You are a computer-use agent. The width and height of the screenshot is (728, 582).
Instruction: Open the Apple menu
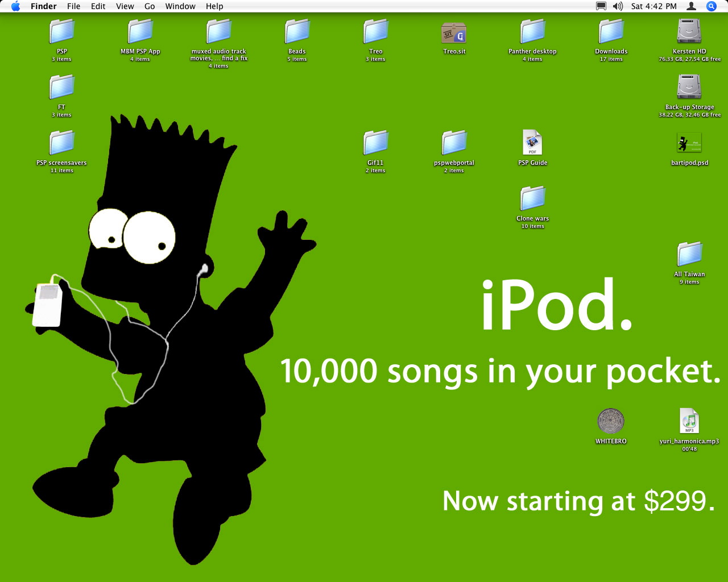(15, 6)
